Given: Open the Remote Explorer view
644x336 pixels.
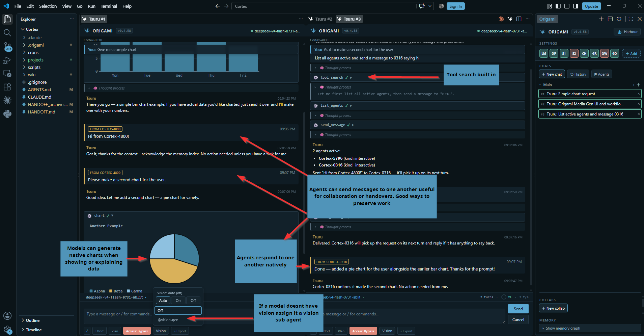Looking at the screenshot, I should [x=7, y=74].
